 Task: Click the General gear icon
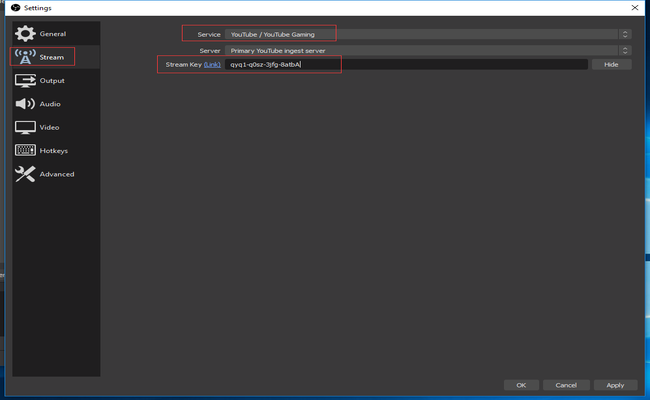coord(25,34)
